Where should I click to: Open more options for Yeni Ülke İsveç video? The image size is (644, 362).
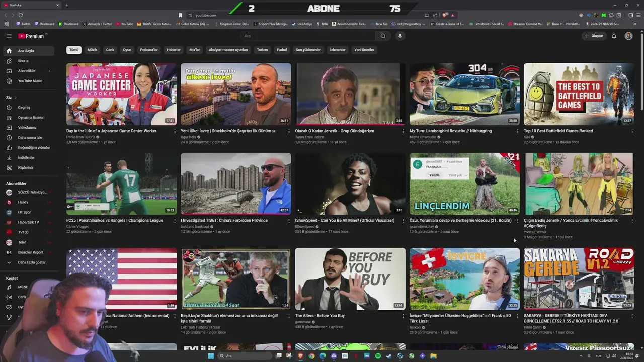(x=289, y=131)
